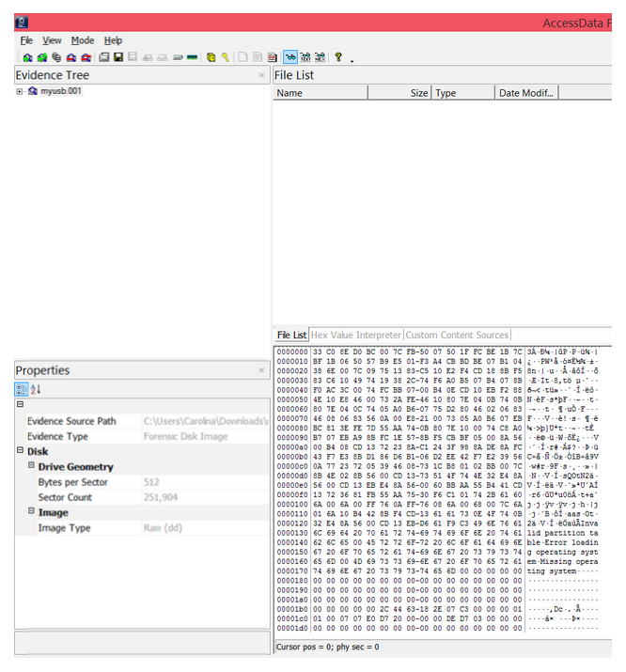626x672 pixels.
Task: Open the Mode menu
Action: click(x=83, y=40)
